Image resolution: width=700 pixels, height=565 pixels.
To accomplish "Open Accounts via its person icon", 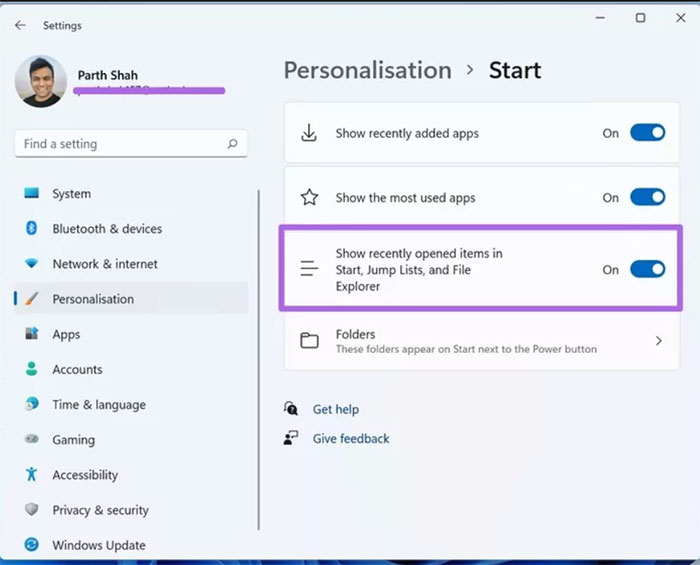I will [32, 369].
